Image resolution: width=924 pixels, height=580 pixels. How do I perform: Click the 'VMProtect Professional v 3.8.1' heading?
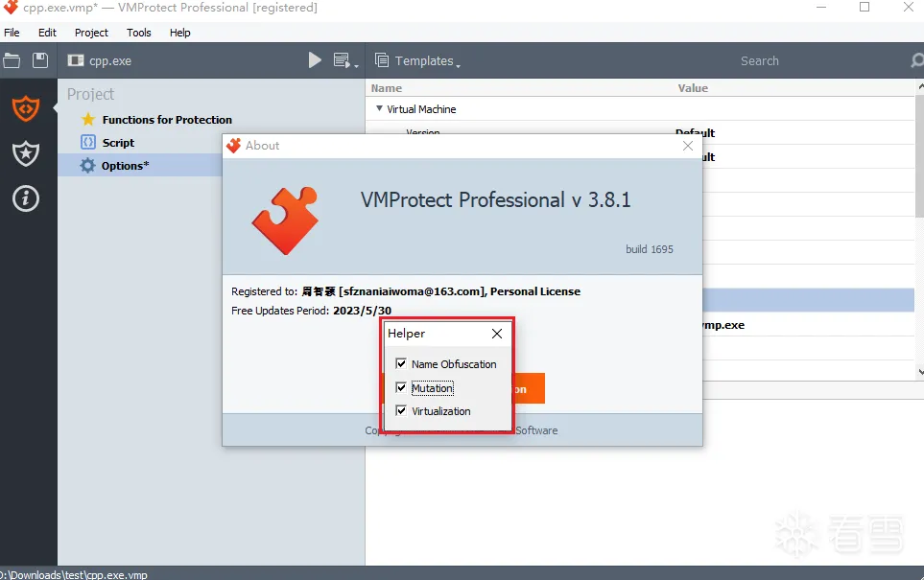(x=496, y=199)
